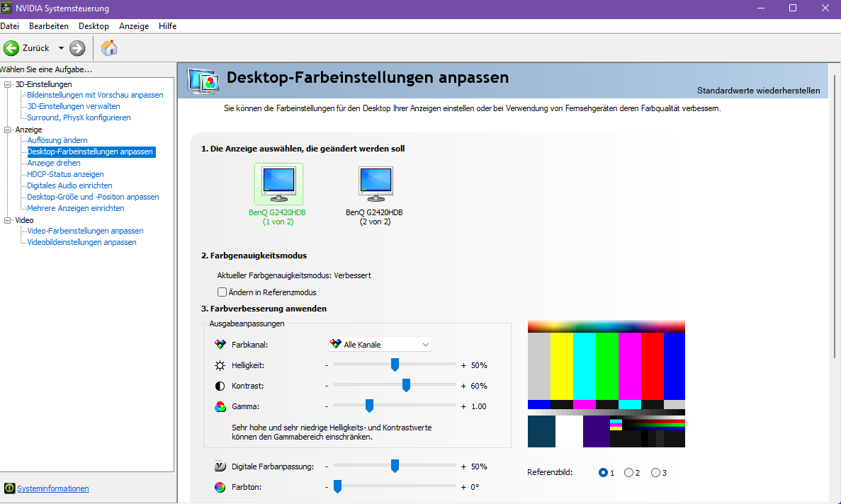Screen dimensions: 841x504
Task: Click the Digitale Farbanpassung V icon
Action: 220,466
